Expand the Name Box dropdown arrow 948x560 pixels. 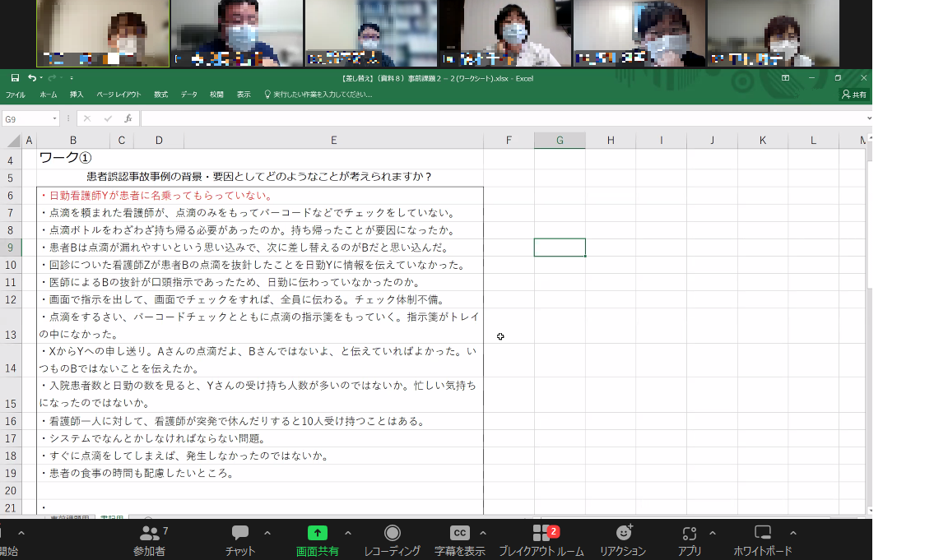click(x=54, y=119)
